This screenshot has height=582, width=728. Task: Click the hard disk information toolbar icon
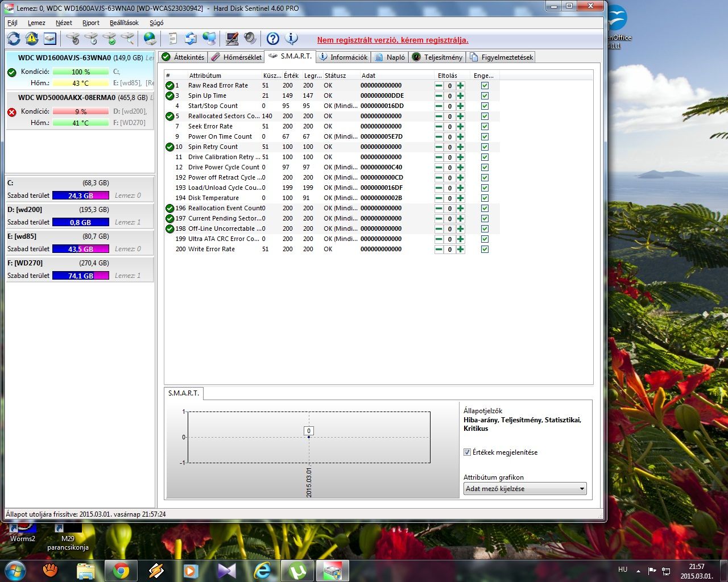(50, 39)
